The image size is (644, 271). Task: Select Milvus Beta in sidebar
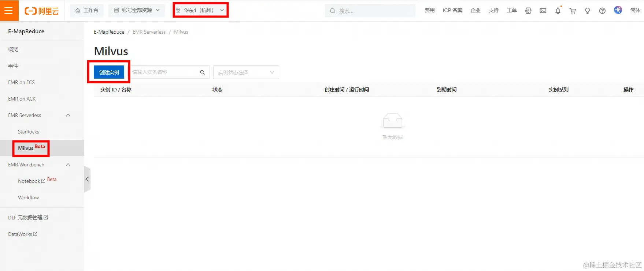click(42, 148)
